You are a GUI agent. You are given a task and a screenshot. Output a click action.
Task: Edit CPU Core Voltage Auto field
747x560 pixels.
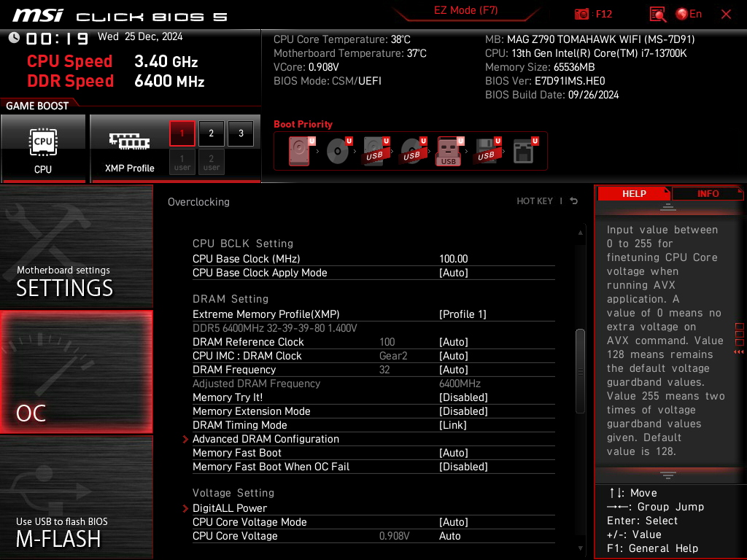click(449, 536)
